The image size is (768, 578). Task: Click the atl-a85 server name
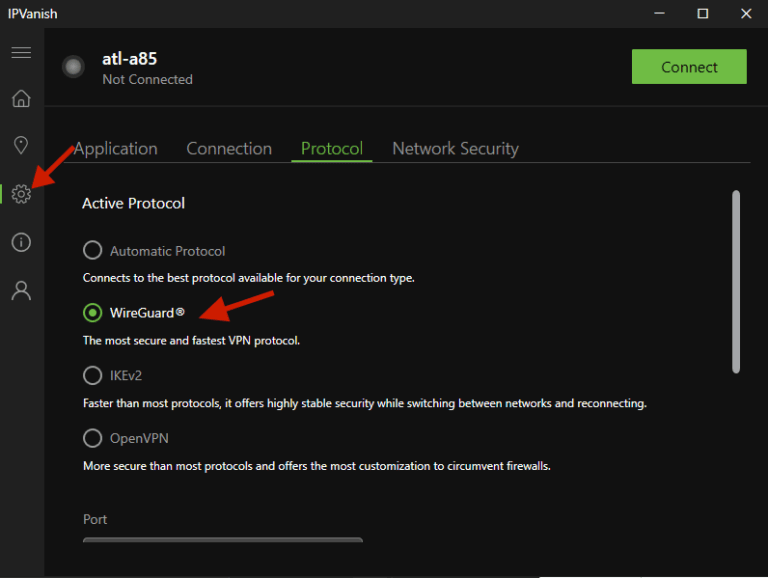tap(130, 59)
